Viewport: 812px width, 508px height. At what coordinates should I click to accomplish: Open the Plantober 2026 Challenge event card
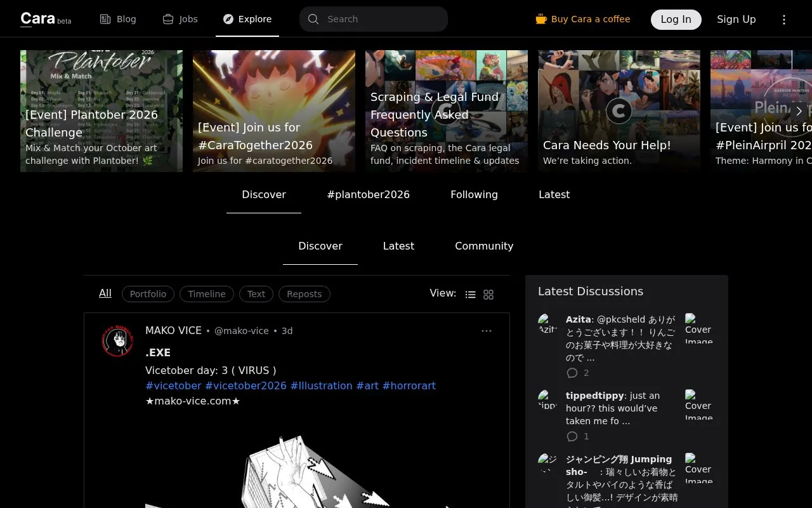pyautogui.click(x=101, y=111)
